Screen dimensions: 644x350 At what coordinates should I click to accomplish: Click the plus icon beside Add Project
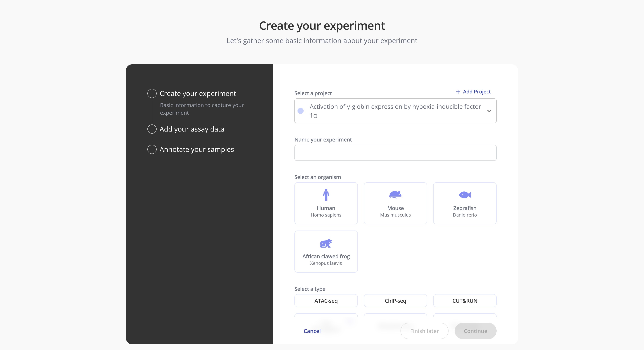click(x=458, y=92)
